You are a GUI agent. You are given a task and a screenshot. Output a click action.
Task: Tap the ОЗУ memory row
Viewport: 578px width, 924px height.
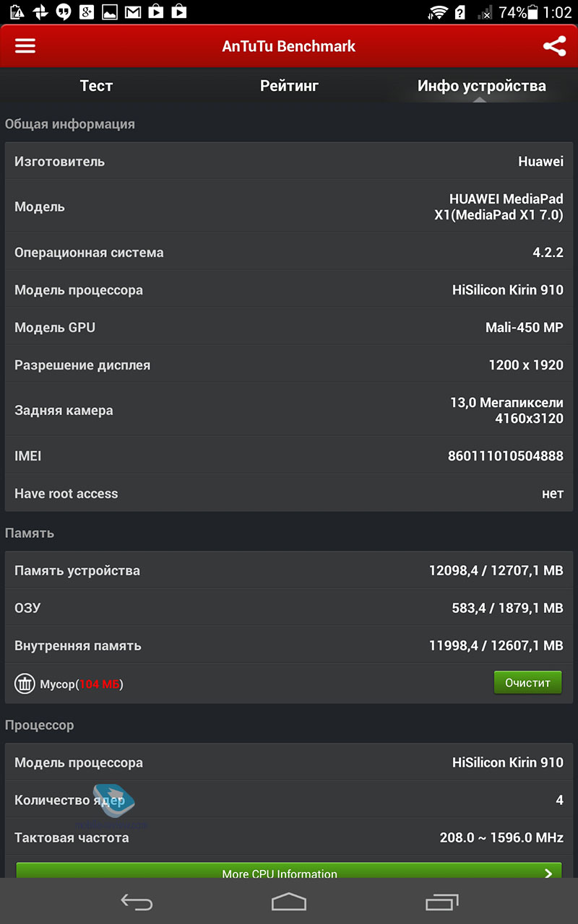289,608
